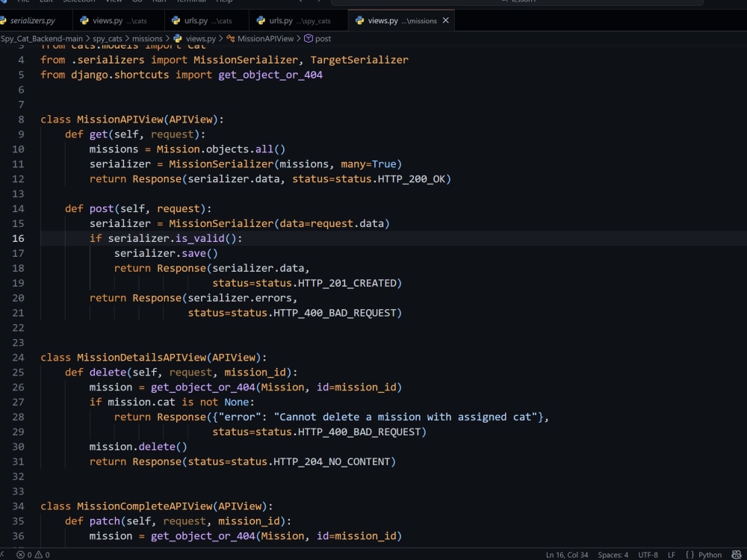
Task: Click 'Mission.objects.all()' on line 10
Action: (x=221, y=149)
